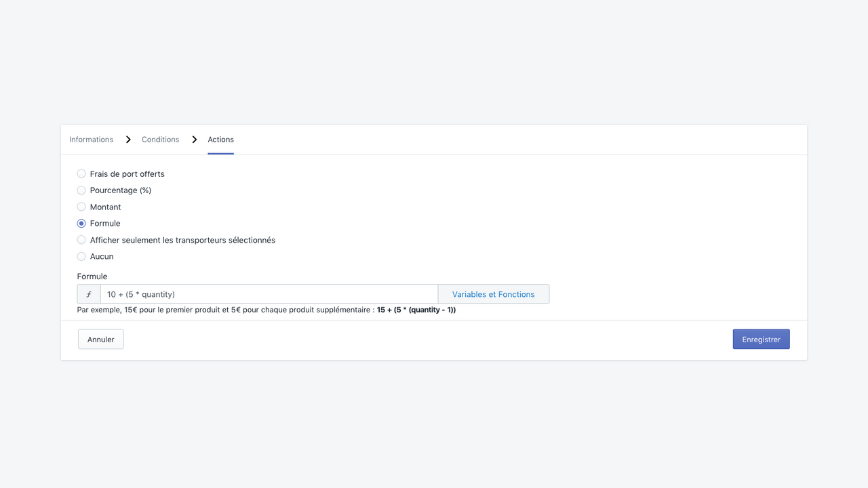Click the formula function icon
868x488 pixels.
click(x=89, y=294)
